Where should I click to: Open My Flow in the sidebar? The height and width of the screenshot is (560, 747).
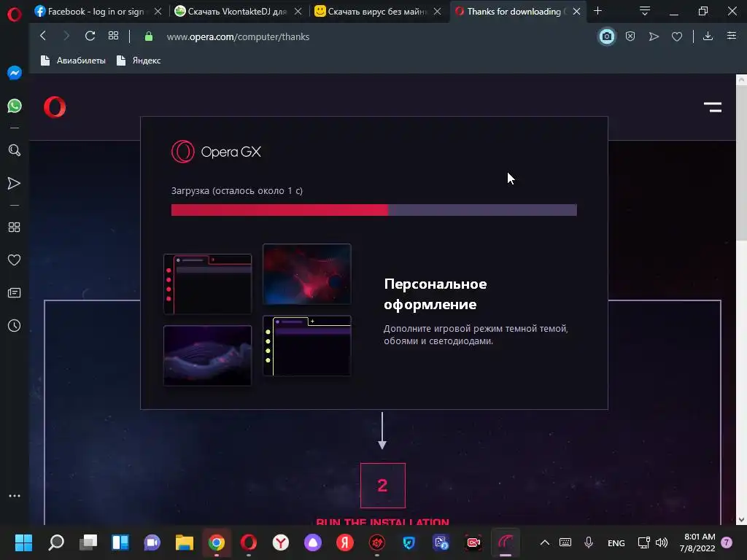tap(15, 183)
